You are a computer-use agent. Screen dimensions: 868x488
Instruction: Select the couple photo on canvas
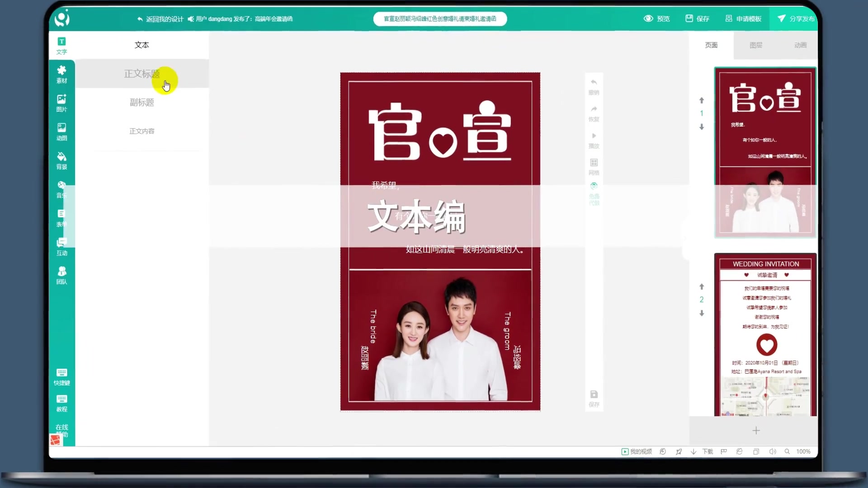[x=440, y=336]
